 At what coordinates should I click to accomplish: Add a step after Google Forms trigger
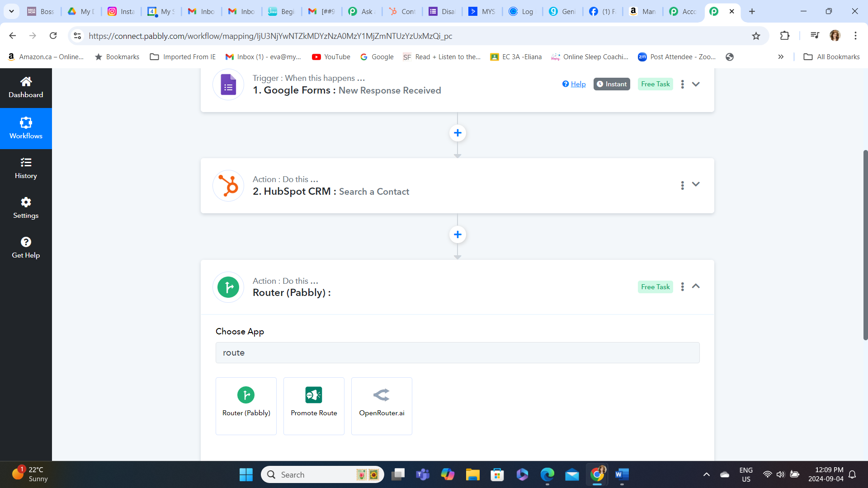458,133
